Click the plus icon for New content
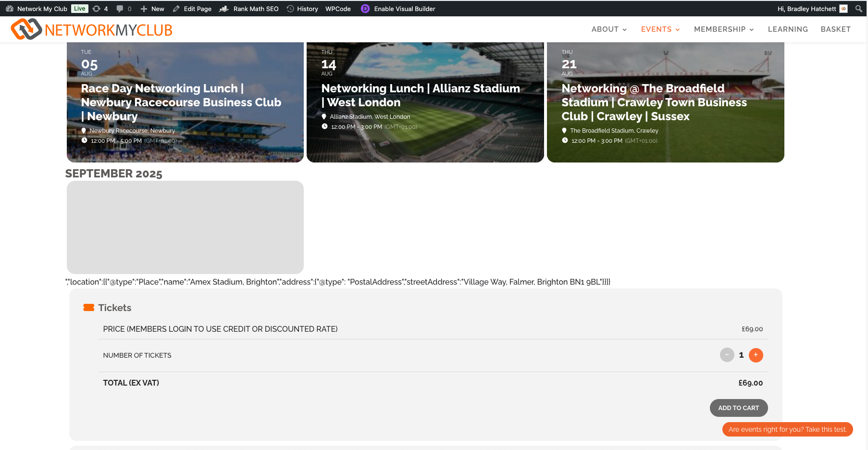 144,9
